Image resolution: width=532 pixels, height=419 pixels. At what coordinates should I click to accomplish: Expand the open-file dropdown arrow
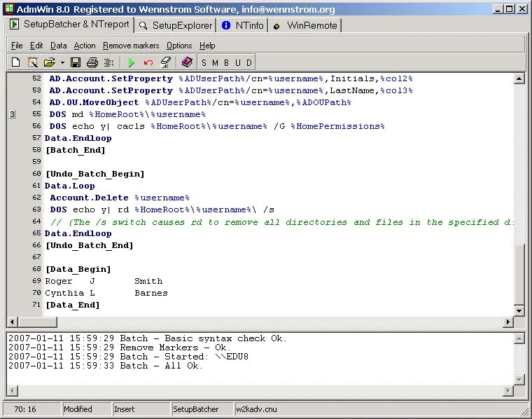[62, 63]
